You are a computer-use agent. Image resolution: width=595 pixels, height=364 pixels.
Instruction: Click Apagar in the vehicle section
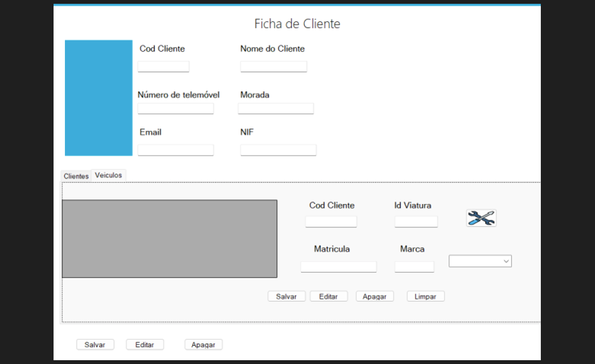tap(375, 296)
